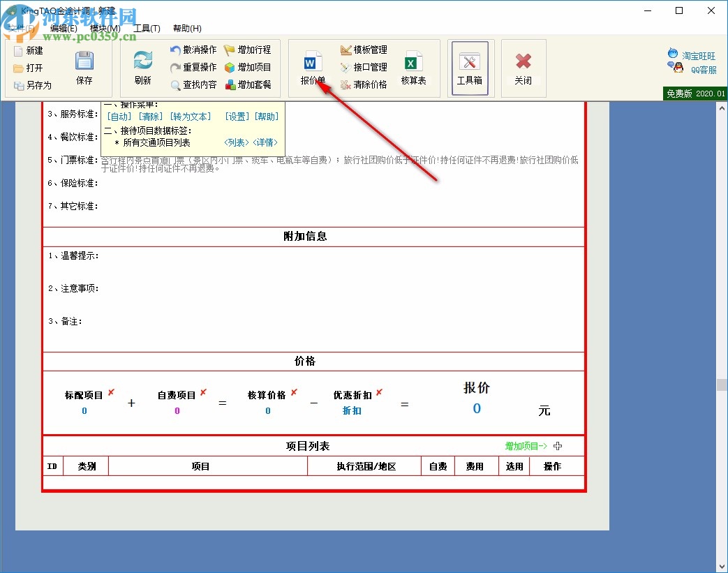Click 增加项目-> to add a list item

tap(524, 446)
